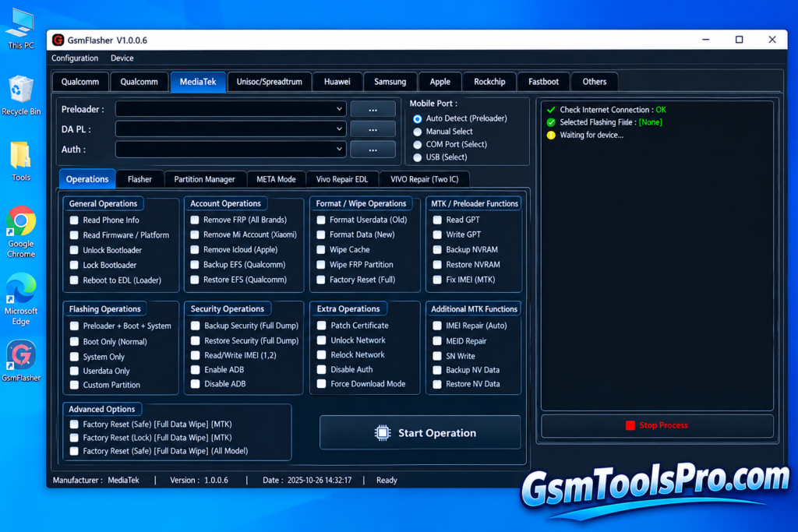Select Manual Select port option
Viewport: 798px width, 532px height.
click(418, 132)
